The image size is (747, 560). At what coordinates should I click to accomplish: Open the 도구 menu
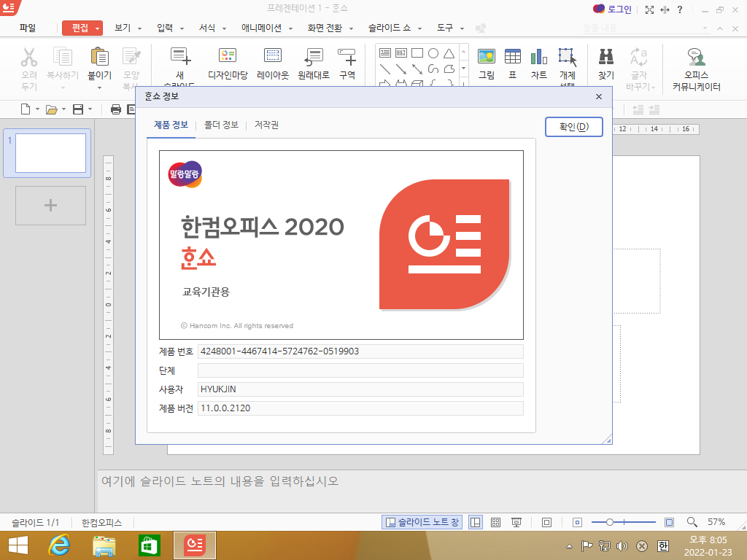click(x=445, y=28)
